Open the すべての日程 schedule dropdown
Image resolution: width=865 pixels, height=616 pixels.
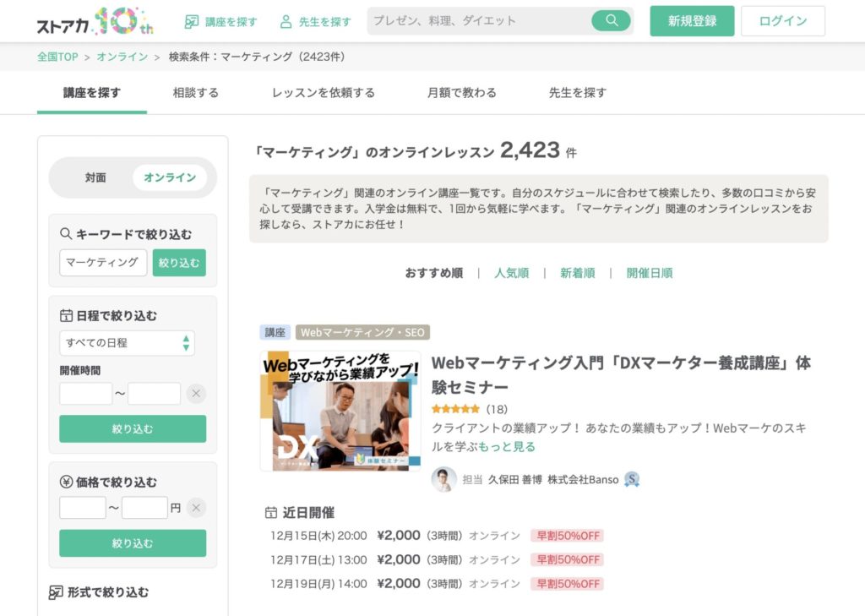click(127, 343)
